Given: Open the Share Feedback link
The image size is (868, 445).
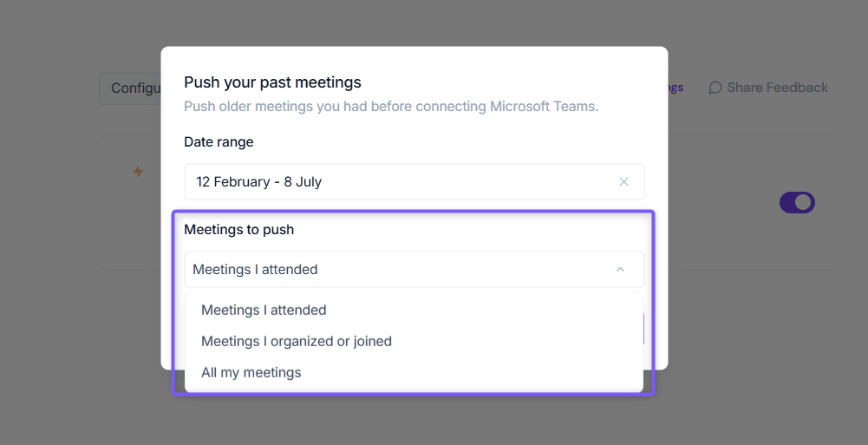Looking at the screenshot, I should coord(777,88).
